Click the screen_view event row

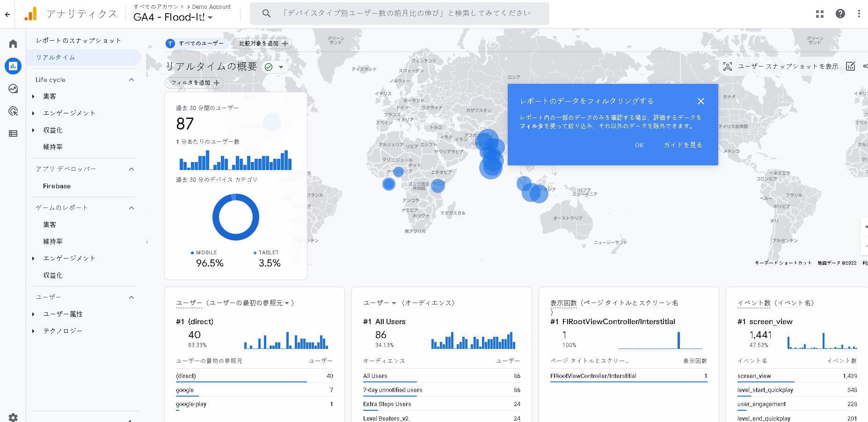pos(797,376)
